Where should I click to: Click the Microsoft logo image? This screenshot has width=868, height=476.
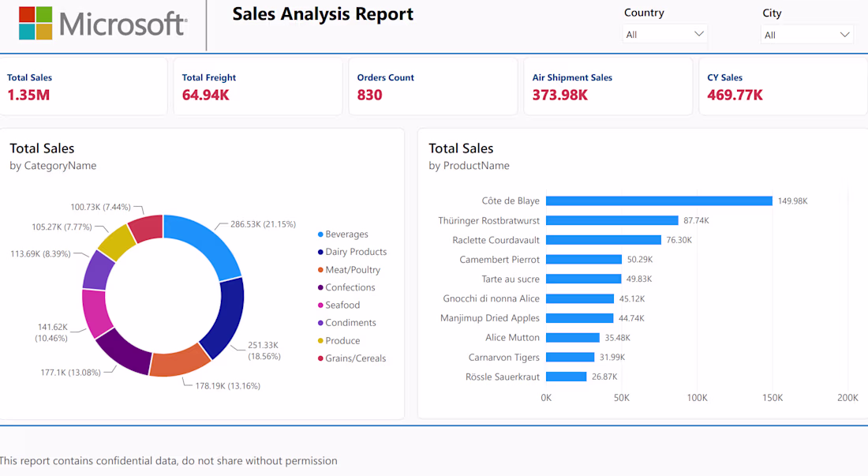(x=103, y=23)
